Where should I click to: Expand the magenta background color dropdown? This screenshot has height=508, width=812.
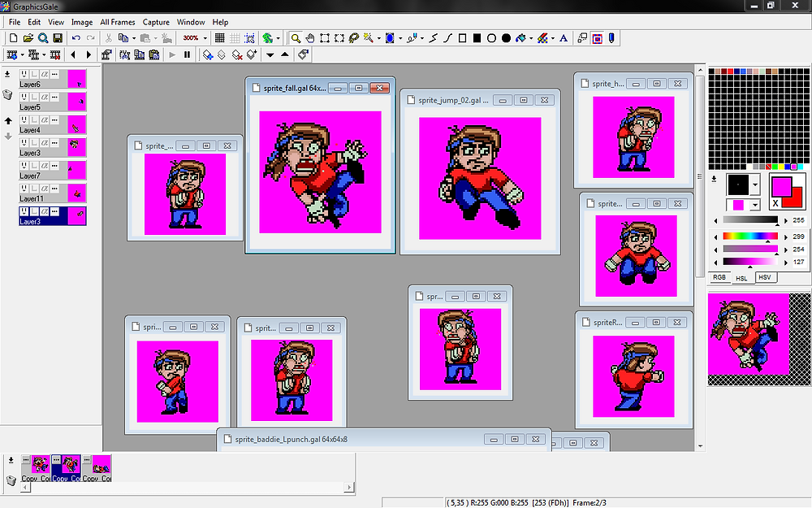755,205
